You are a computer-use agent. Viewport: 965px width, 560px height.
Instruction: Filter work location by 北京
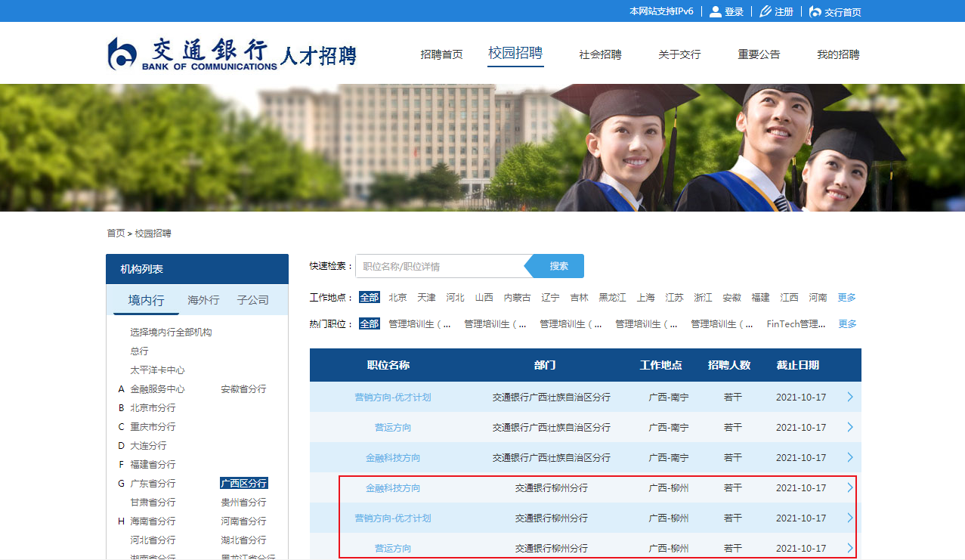(398, 298)
